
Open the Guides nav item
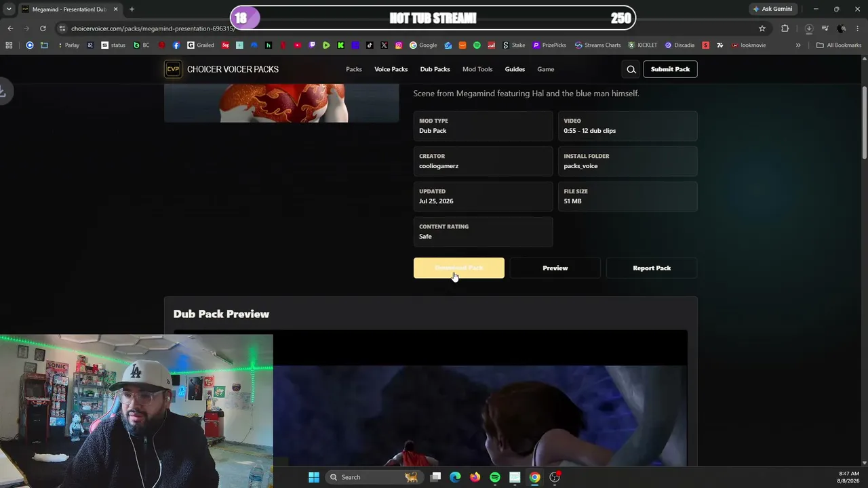[515, 69]
